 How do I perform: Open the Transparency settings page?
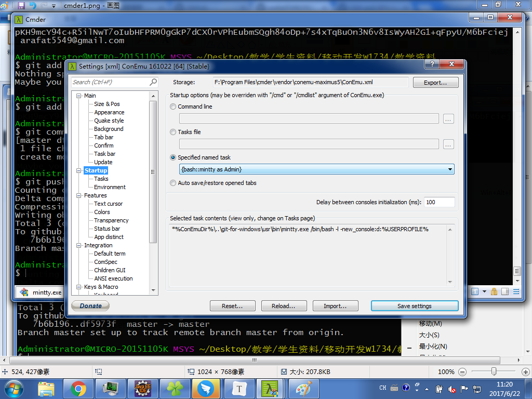point(111,220)
